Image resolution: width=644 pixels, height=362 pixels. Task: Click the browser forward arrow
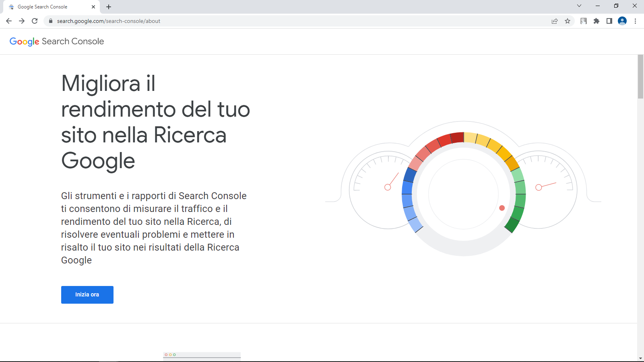(22, 21)
